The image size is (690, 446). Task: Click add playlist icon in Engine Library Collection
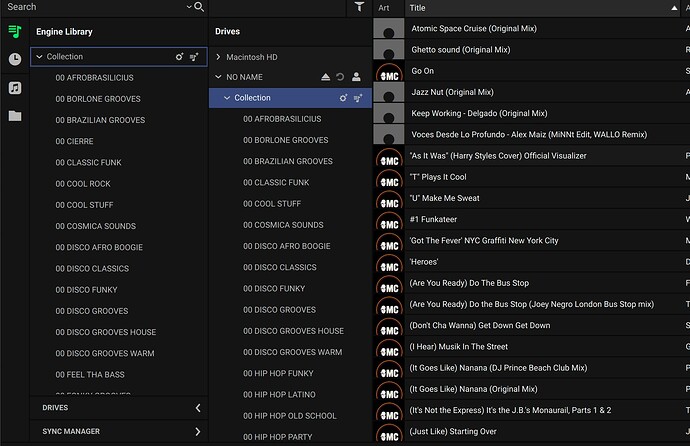tap(194, 57)
